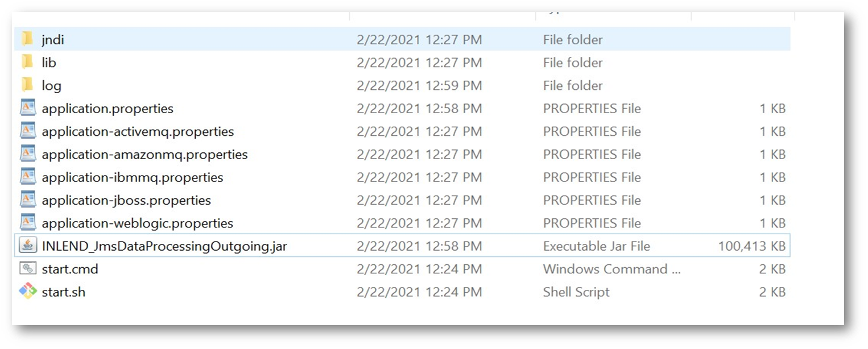Click the INLEND_JmsDataProcessingOutgoing.jar Java icon
This screenshot has height=349, width=868.
point(28,246)
